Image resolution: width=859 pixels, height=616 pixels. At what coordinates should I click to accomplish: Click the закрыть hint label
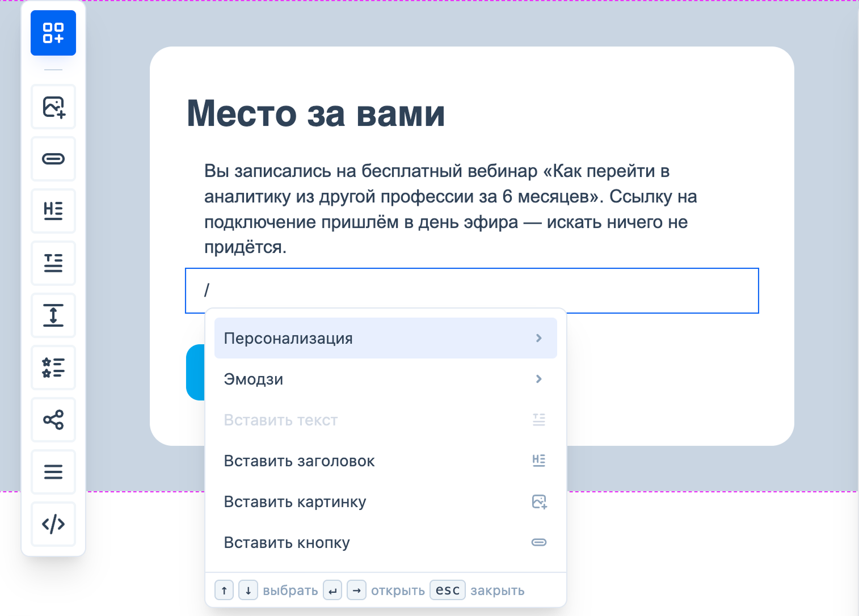point(498,590)
